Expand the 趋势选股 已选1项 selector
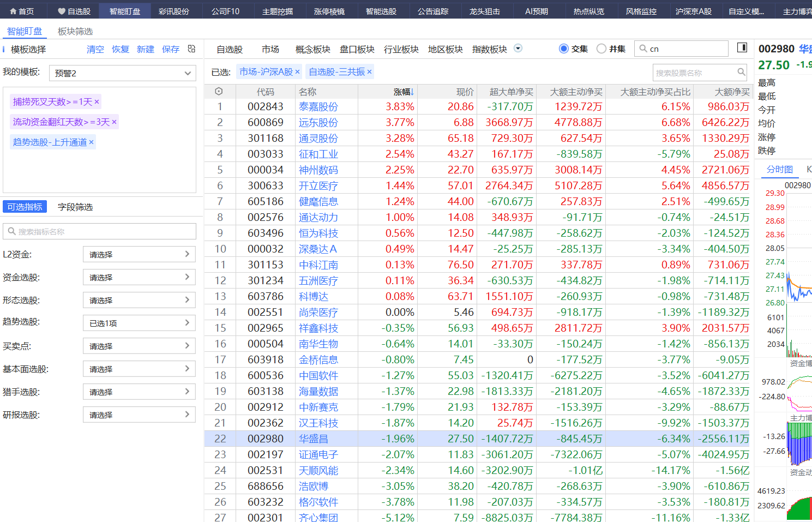Viewport: 812px width, 522px height. 139,323
